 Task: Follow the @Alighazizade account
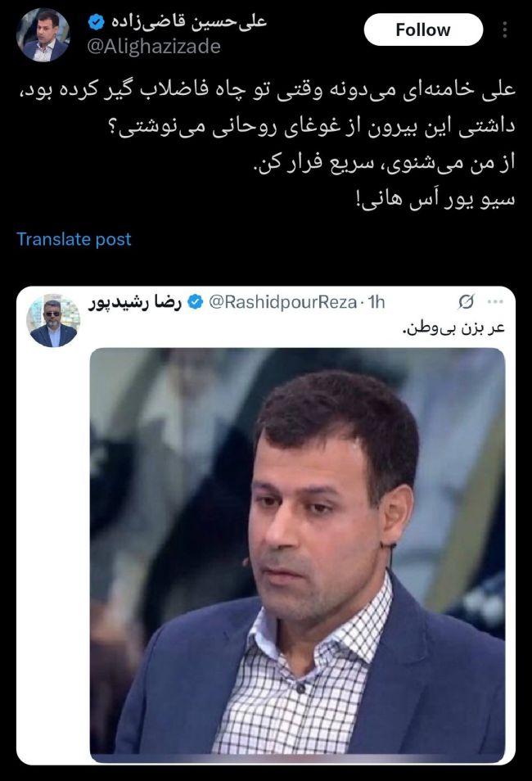click(x=423, y=30)
